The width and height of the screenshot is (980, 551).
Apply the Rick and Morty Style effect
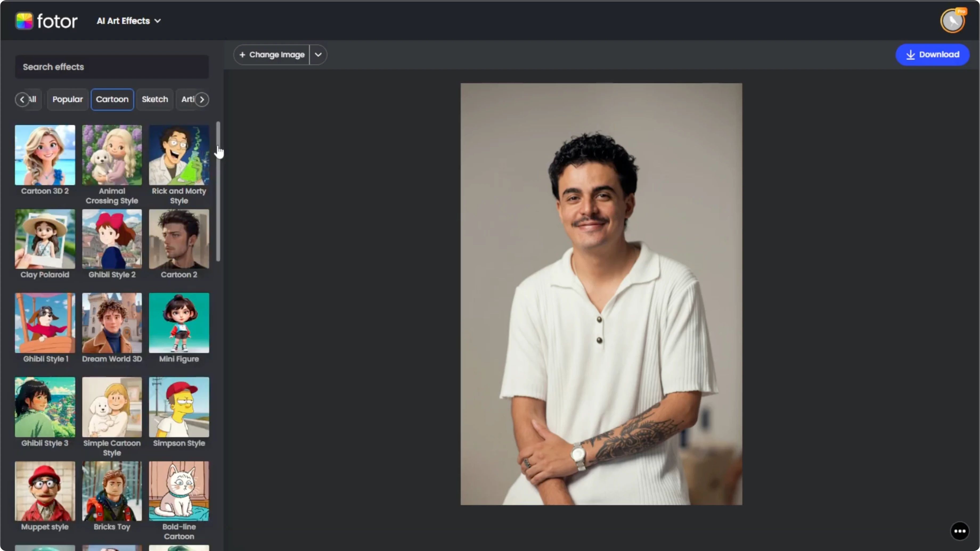coord(179,155)
